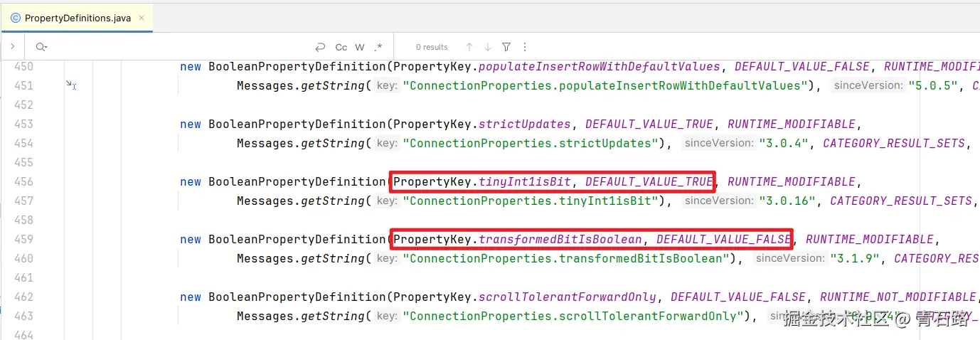
Task: Click strictUpdates in the PropertyKey reference
Action: click(524, 124)
